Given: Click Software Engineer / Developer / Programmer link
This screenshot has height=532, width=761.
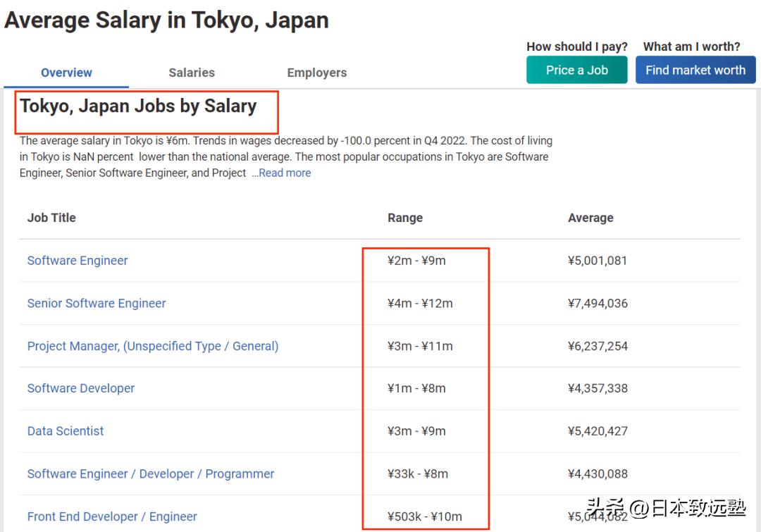Looking at the screenshot, I should pyautogui.click(x=150, y=474).
